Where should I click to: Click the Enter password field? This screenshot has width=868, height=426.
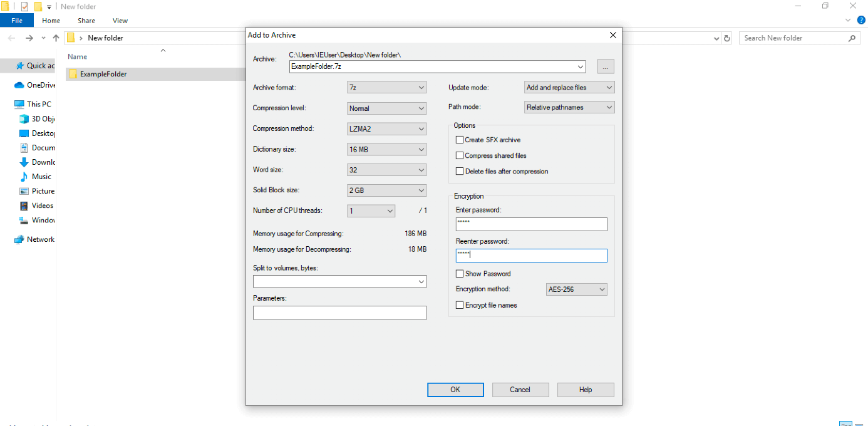(x=532, y=224)
